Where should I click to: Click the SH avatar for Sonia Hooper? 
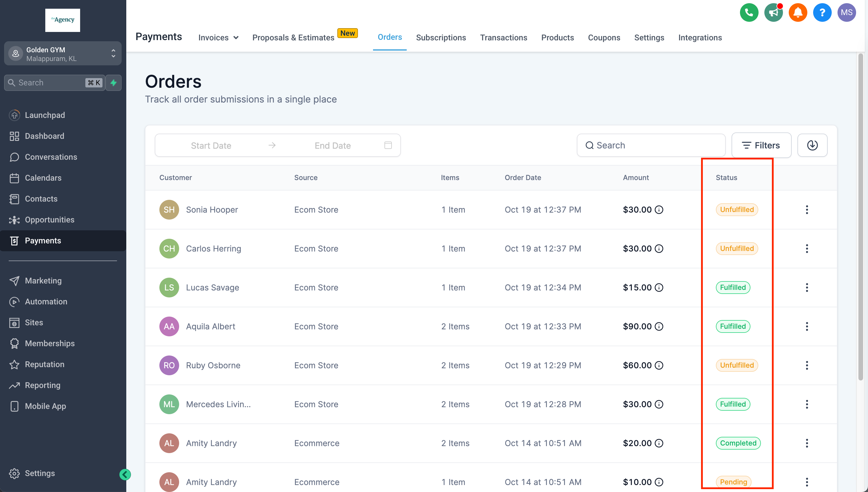tap(169, 210)
